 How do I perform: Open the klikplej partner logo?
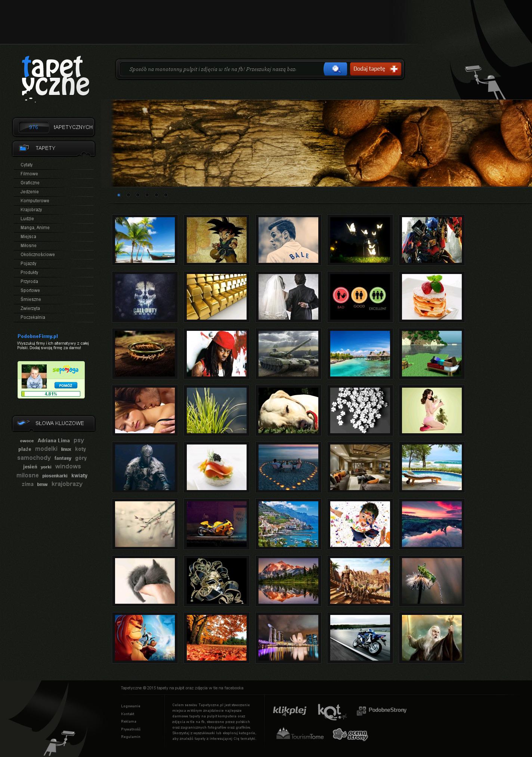290,711
